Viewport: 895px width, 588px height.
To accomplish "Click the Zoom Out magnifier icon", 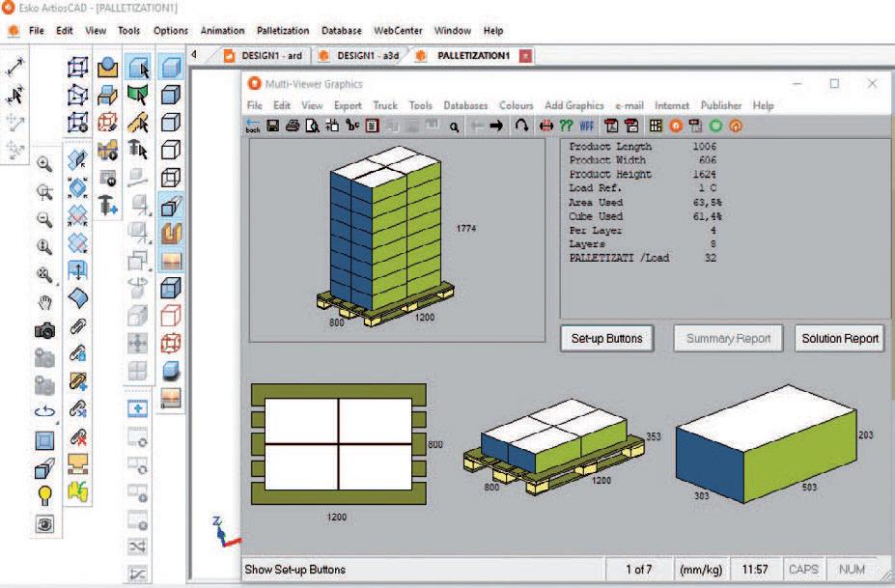I will coord(44,219).
